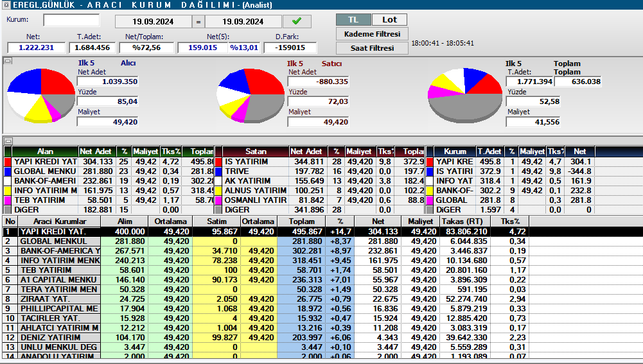Sort main table by Alim column

[x=125, y=221]
